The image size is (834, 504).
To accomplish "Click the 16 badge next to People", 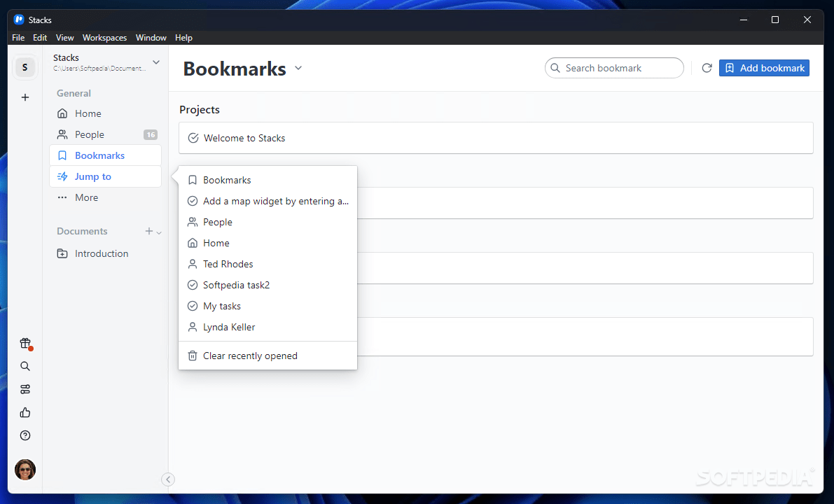I will coord(151,134).
